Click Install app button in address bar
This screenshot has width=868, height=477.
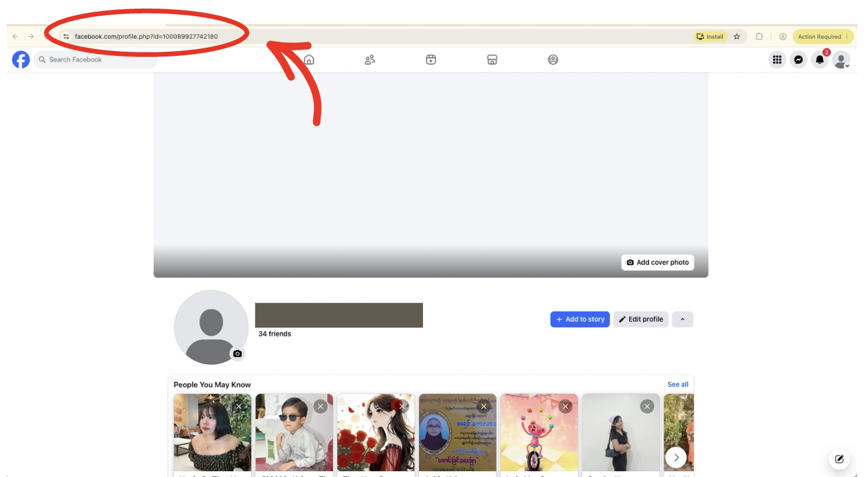(710, 36)
